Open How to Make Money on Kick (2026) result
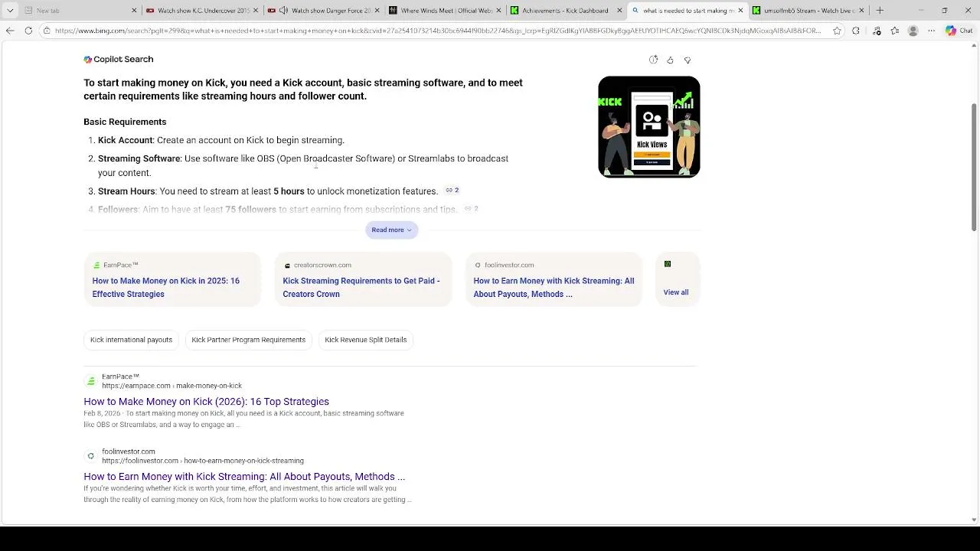 tap(206, 402)
